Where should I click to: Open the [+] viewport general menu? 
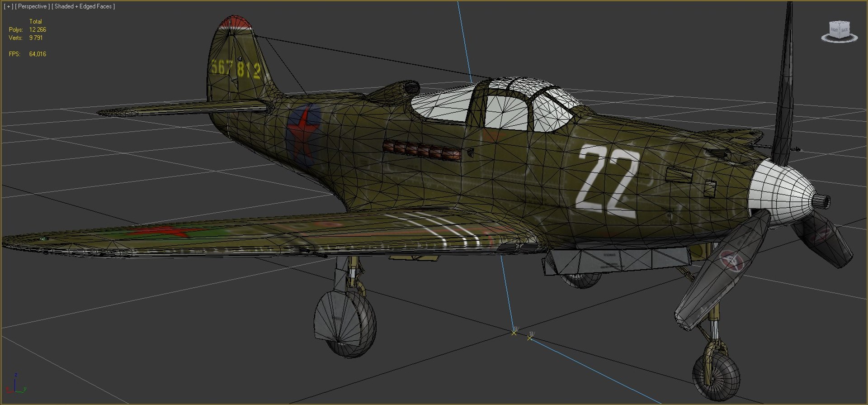[x=8, y=6]
